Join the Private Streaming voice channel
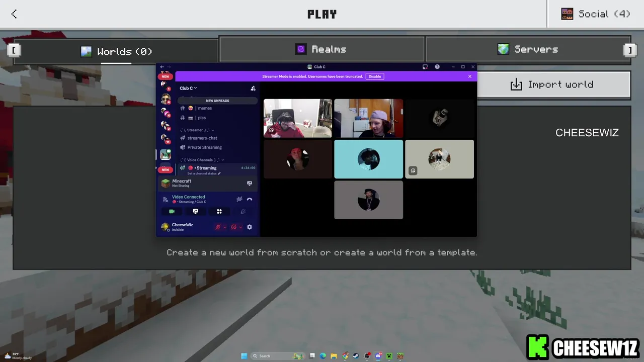Image resolution: width=644 pixels, height=362 pixels. pos(217,147)
